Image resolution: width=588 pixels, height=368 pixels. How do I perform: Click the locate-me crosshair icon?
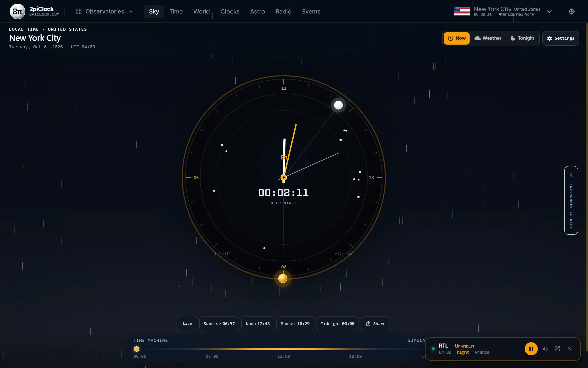click(571, 11)
